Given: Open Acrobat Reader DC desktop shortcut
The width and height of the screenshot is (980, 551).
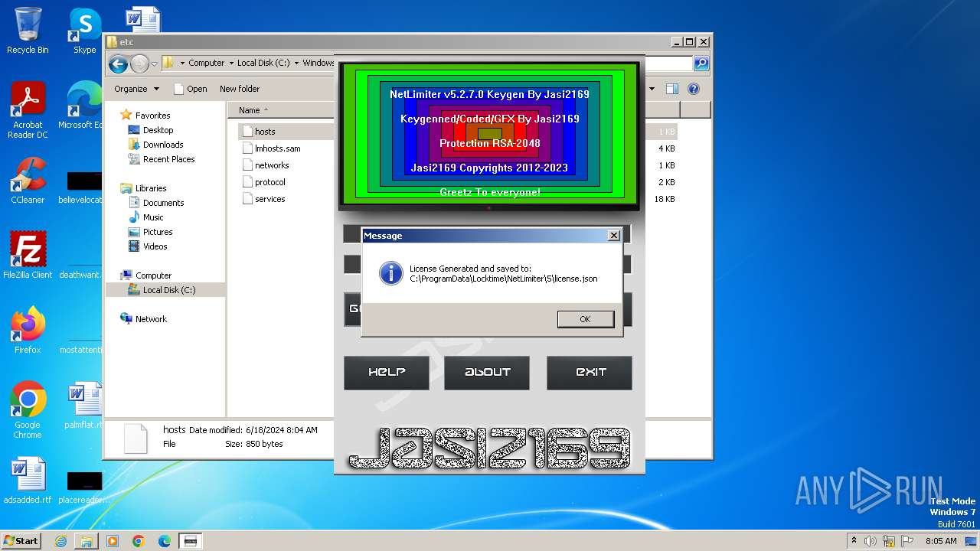Looking at the screenshot, I should [28, 110].
